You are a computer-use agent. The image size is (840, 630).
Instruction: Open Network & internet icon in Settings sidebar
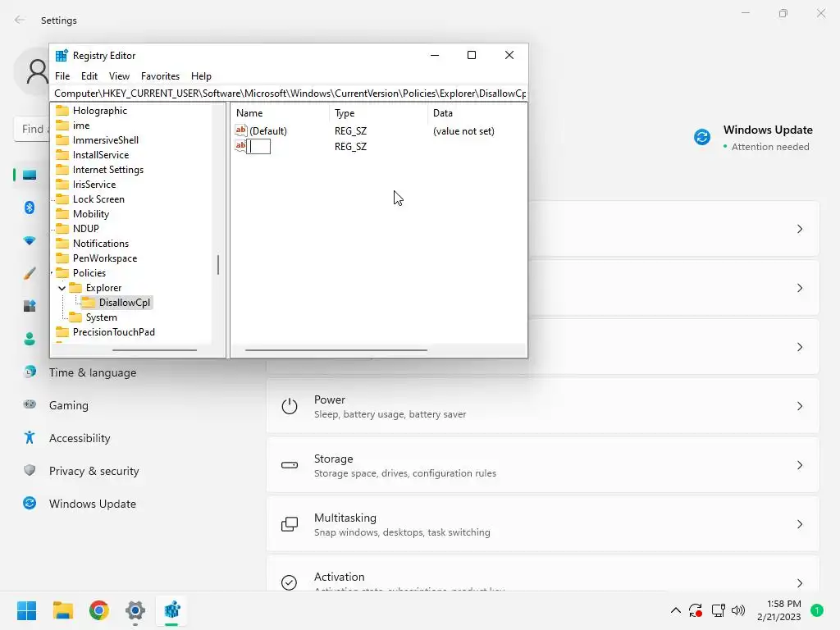click(30, 240)
